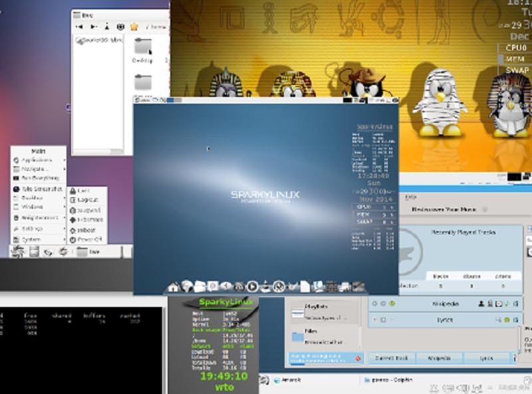Cancel the Amarok progress with the red stop icon

tap(358, 358)
